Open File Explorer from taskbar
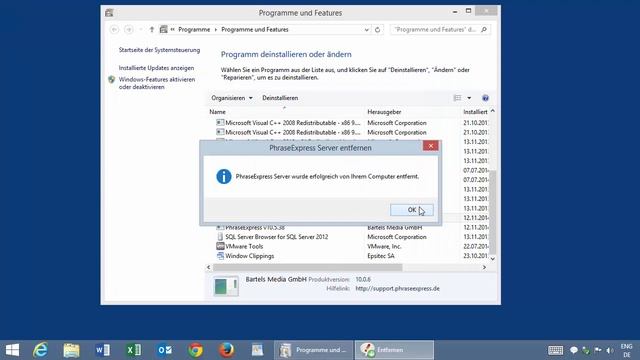 pyautogui.click(x=71, y=350)
